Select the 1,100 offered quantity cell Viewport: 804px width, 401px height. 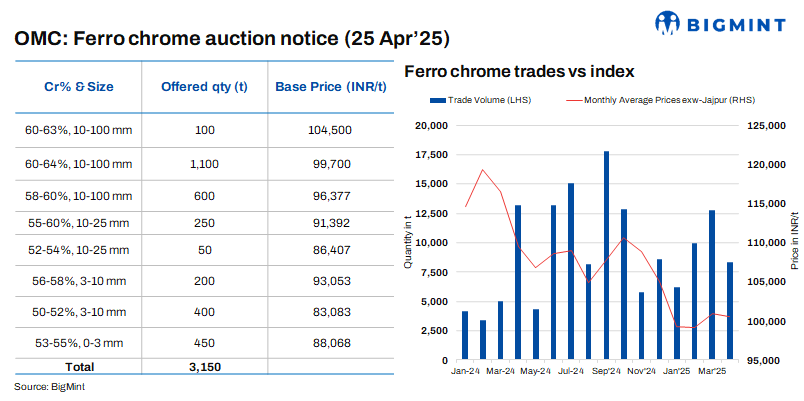[x=204, y=163]
